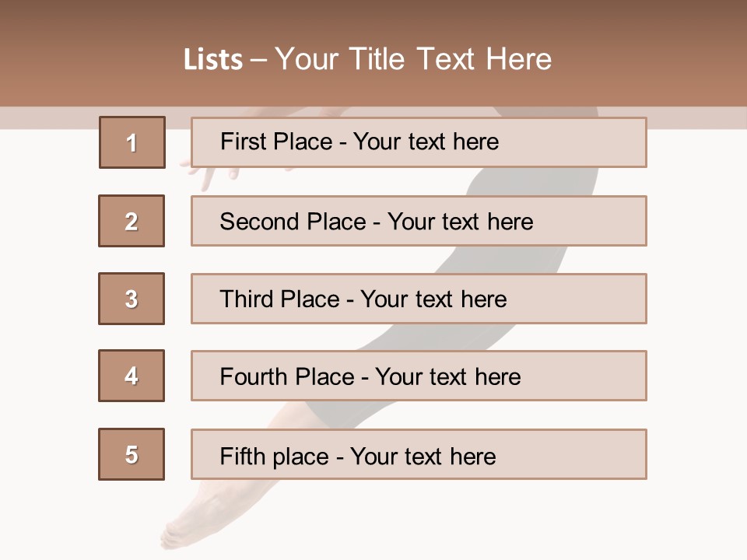
Task: Click the number 5 box
Action: 132,454
